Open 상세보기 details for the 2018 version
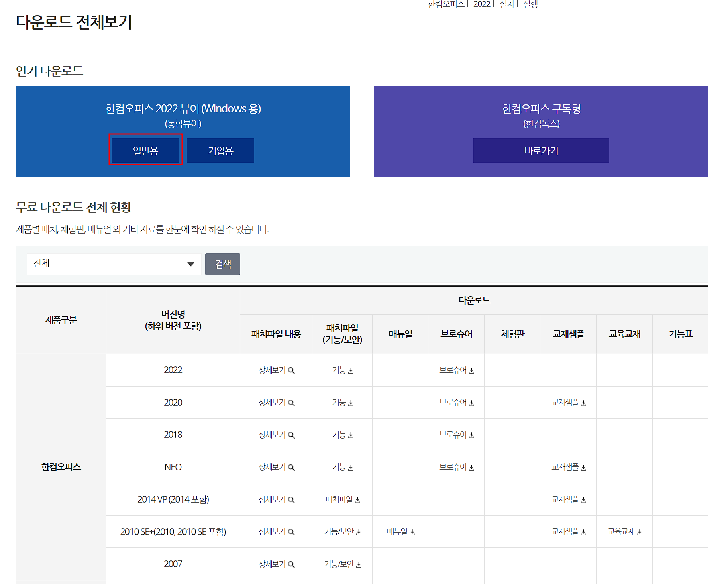Screen dimensions: 728x584 (275, 435)
